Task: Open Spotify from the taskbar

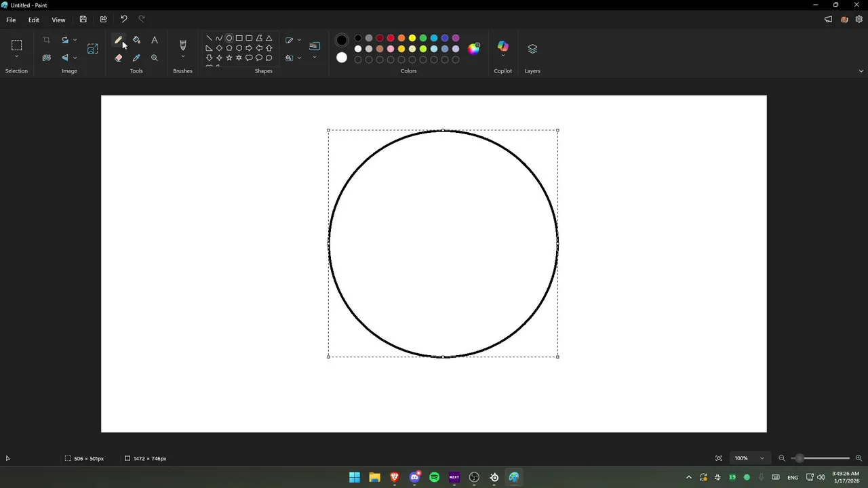Action: [x=435, y=477]
